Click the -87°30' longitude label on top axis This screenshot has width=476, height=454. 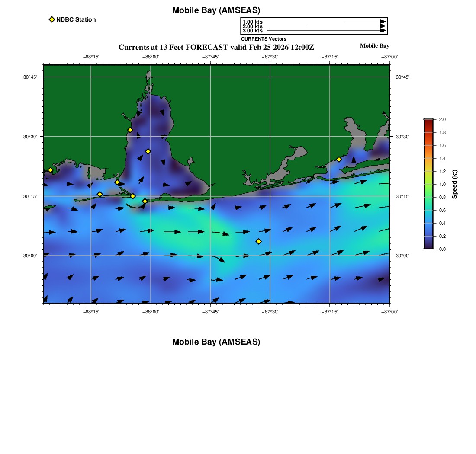[x=270, y=57]
